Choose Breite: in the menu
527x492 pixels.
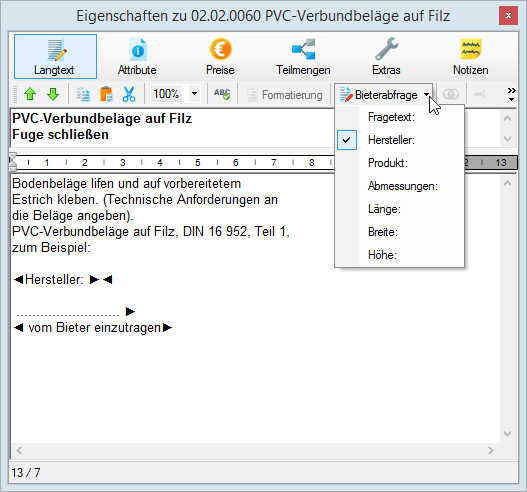[400, 232]
